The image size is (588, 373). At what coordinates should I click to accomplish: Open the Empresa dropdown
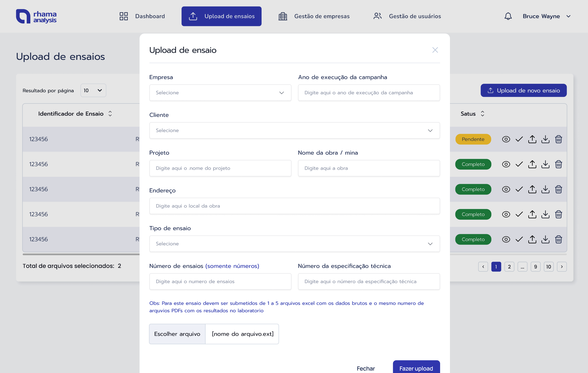(220, 93)
